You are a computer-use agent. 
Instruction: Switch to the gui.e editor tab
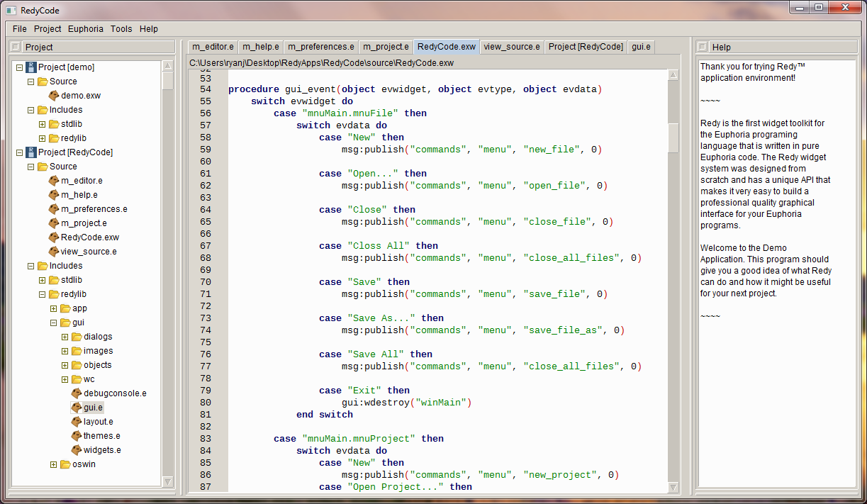[x=641, y=47]
